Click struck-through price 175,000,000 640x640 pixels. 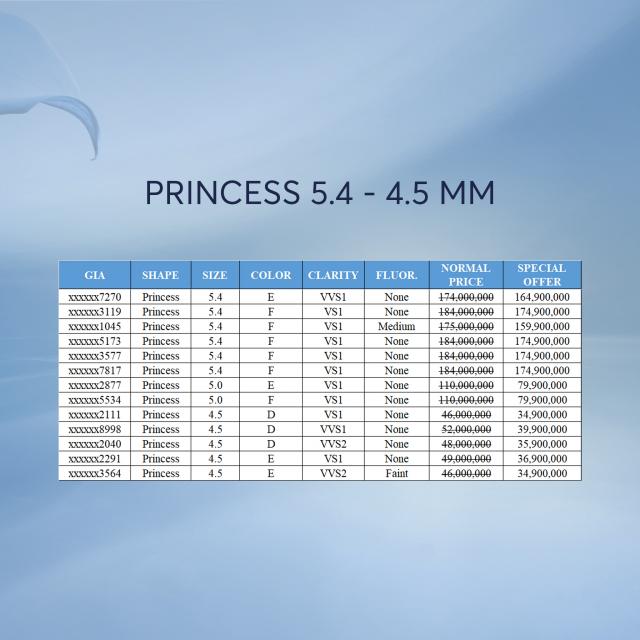pyautogui.click(x=466, y=327)
